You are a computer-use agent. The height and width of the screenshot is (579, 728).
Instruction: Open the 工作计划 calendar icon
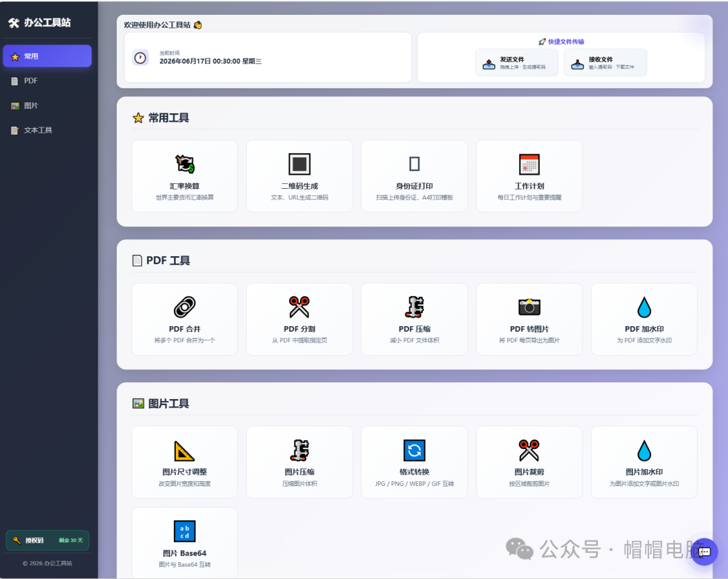pyautogui.click(x=529, y=164)
